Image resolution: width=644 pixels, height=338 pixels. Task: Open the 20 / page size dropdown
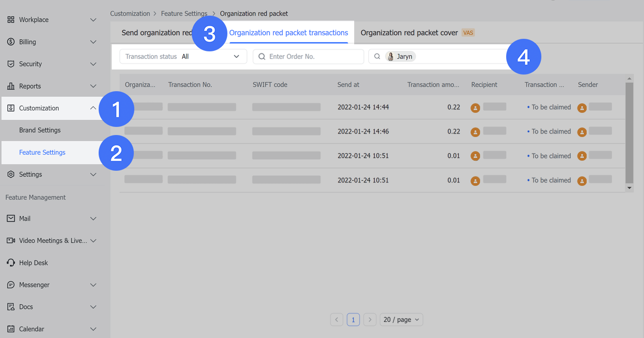[401, 319]
